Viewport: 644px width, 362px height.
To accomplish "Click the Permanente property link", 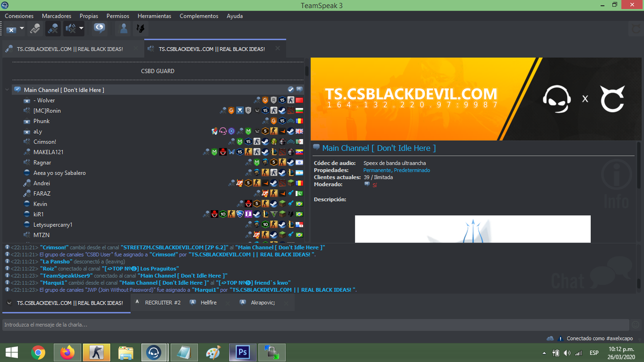I will 377,170.
